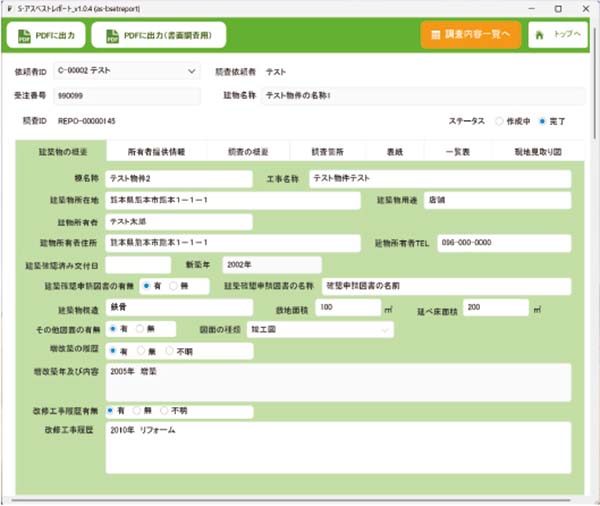This screenshot has height=506, width=600.
Task: Switch to the 所有者提供情報 tab
Action: (156, 151)
